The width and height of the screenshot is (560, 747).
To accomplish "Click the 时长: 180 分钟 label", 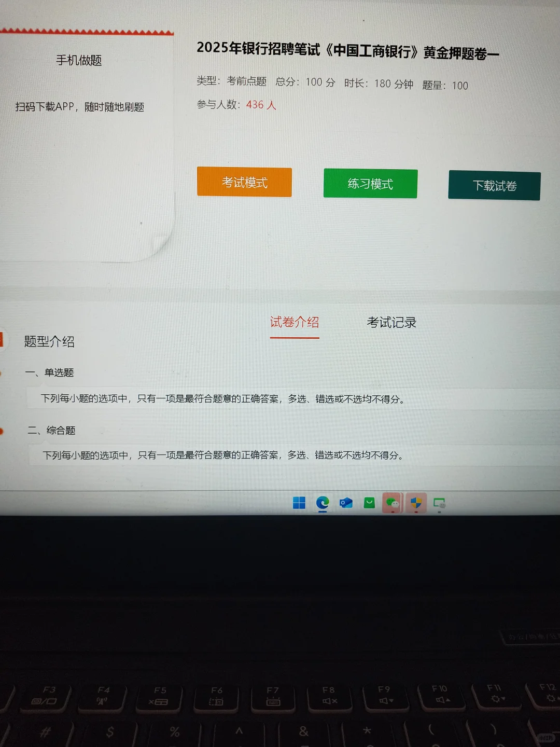I will click(x=379, y=84).
